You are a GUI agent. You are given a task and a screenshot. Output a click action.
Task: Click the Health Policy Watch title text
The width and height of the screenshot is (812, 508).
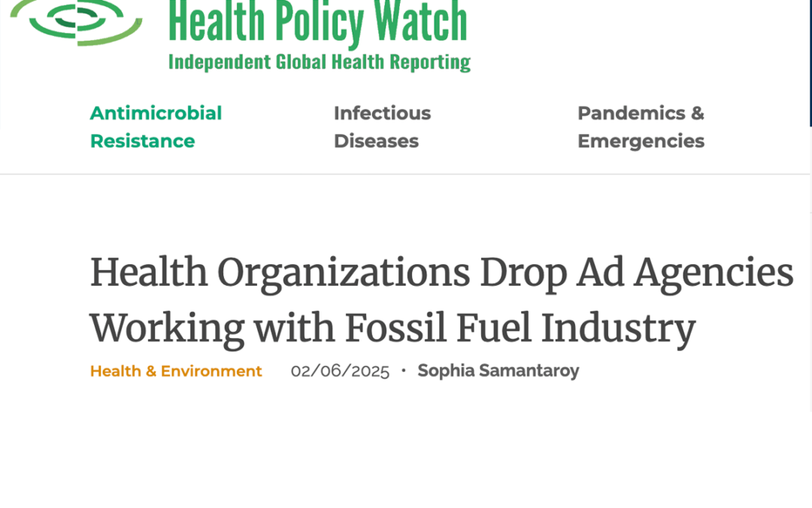tap(317, 21)
